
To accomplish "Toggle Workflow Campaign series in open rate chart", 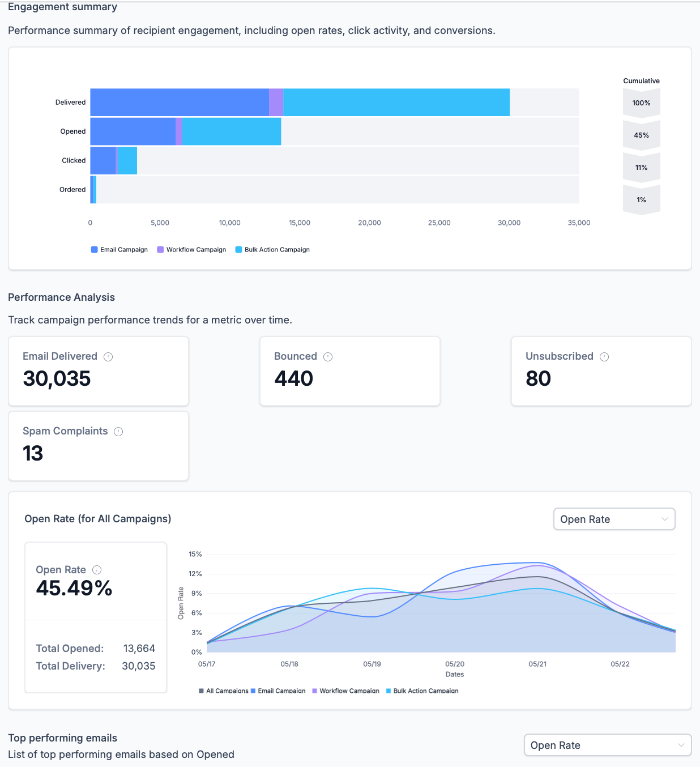I will pos(345,691).
